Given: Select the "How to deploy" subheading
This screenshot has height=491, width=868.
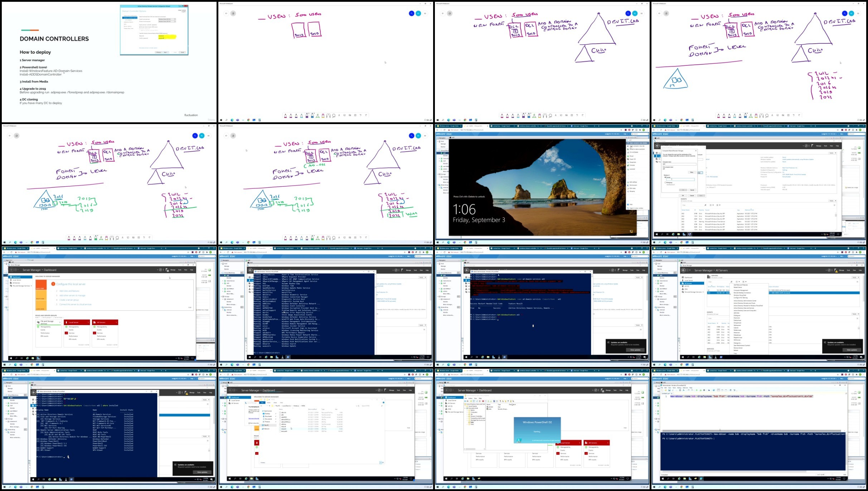Looking at the screenshot, I should [35, 52].
